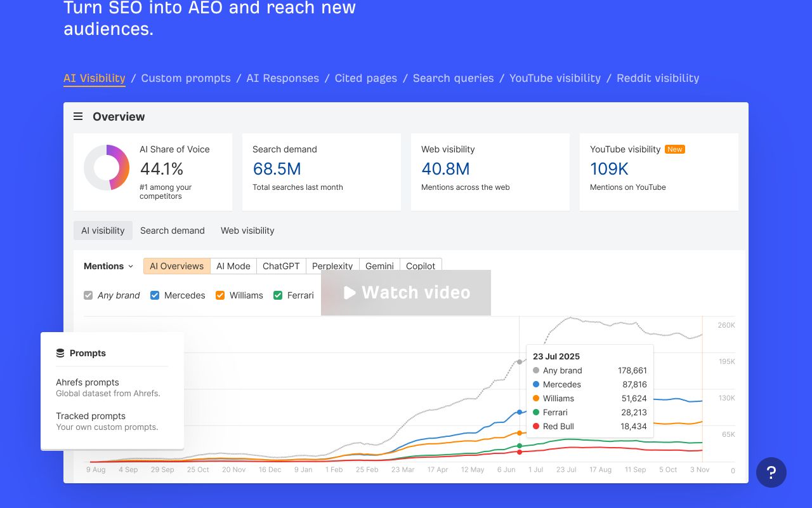Select the AI Mode platform tab
Viewport: 812px width, 508px height.
click(233, 266)
